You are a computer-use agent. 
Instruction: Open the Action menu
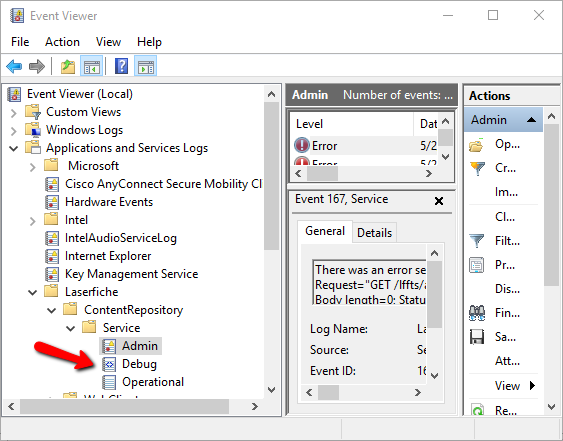point(62,42)
